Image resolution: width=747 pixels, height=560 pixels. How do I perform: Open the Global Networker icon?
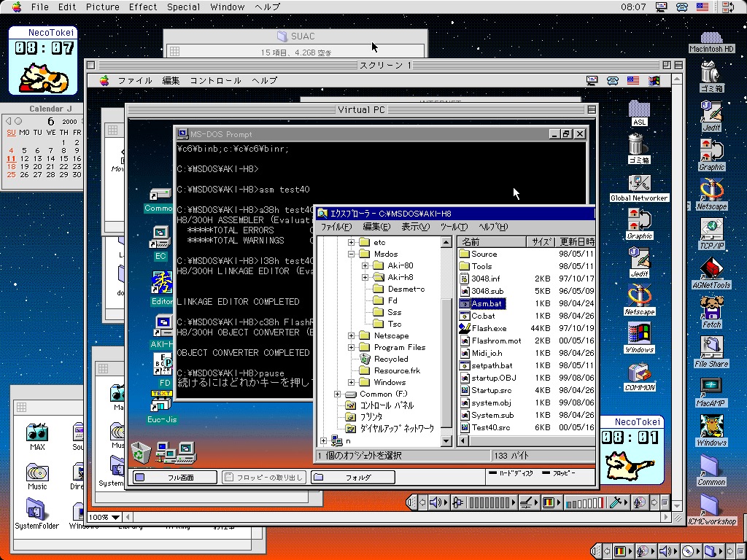[x=639, y=188]
